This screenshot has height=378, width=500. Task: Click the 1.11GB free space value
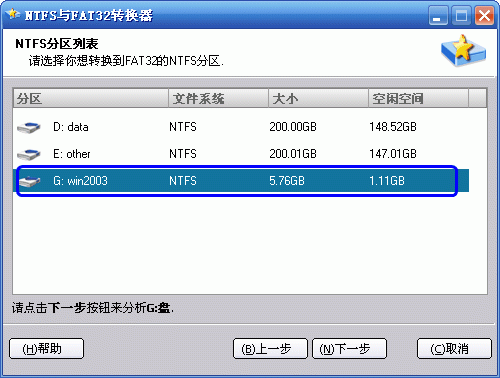387,181
